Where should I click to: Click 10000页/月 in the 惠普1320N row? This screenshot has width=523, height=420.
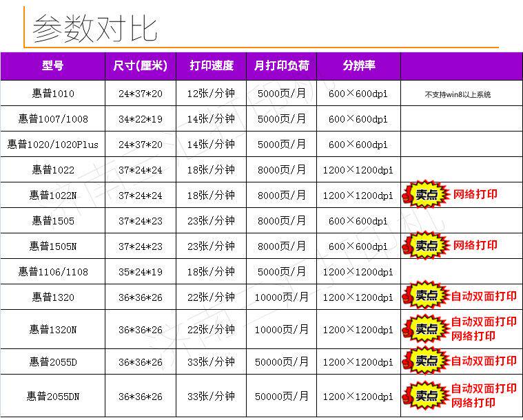point(282,330)
